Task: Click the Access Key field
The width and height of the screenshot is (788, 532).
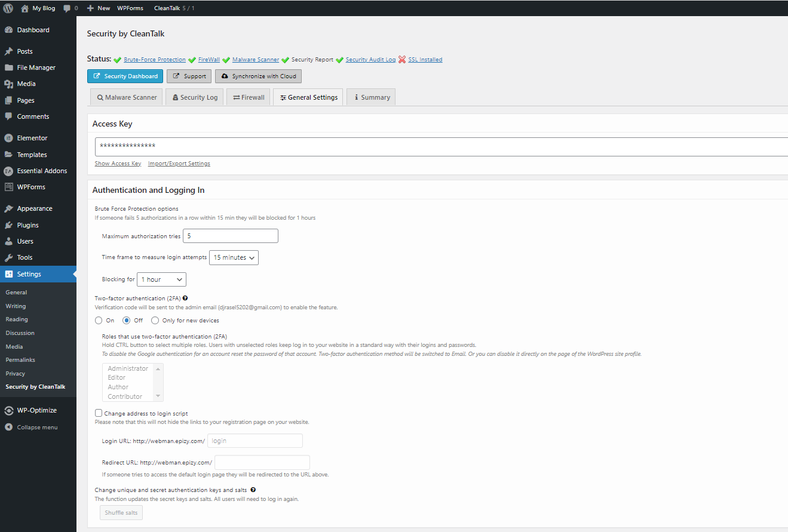Action: click(x=441, y=146)
